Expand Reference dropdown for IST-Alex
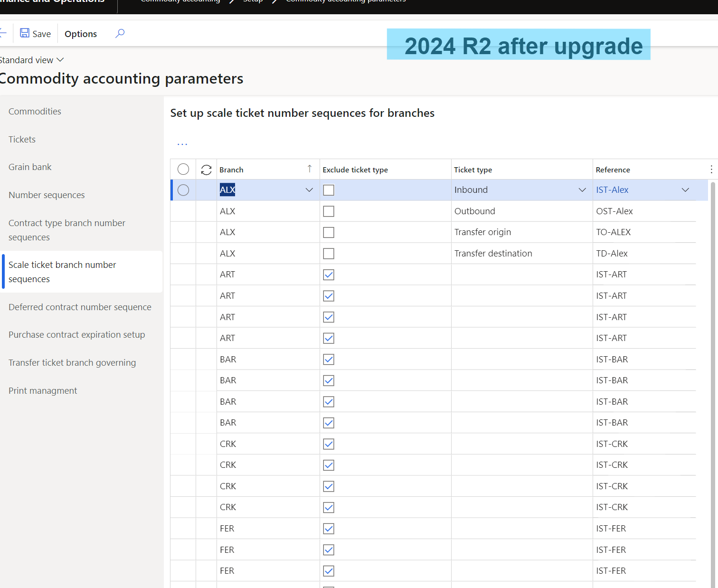Viewport: 718px width, 588px height. click(685, 190)
